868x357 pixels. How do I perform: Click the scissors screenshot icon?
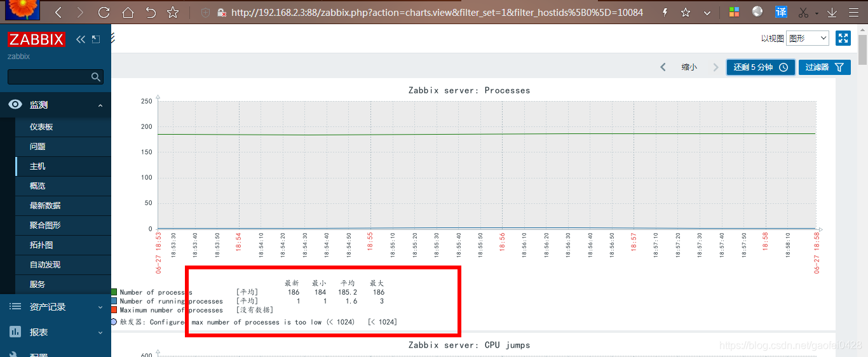[803, 12]
